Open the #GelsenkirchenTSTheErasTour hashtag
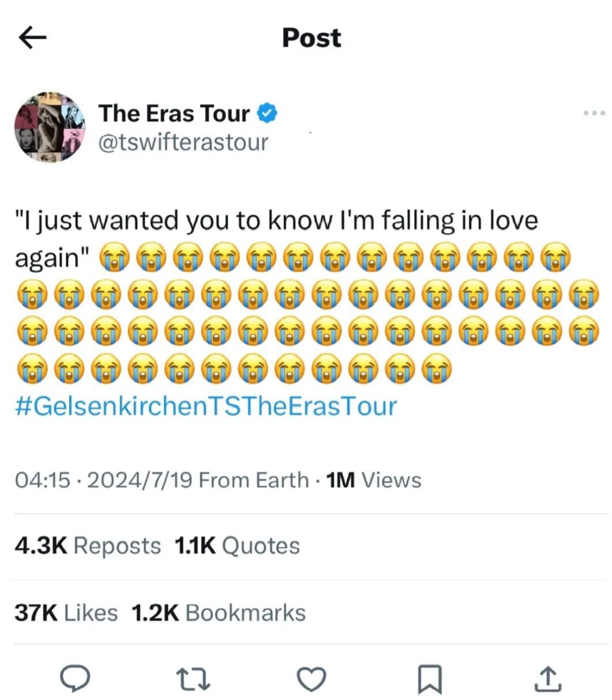This screenshot has width=612, height=700. 205,405
